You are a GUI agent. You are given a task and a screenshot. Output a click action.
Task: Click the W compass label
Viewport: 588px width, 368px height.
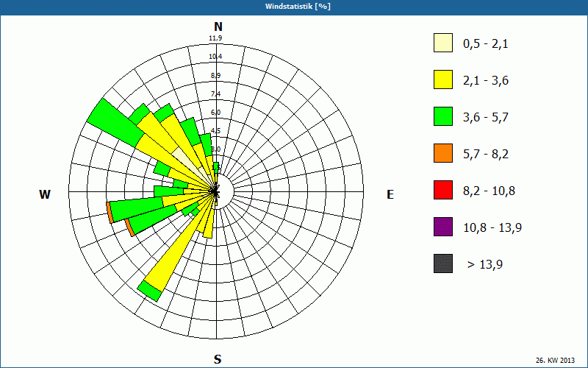[45, 194]
